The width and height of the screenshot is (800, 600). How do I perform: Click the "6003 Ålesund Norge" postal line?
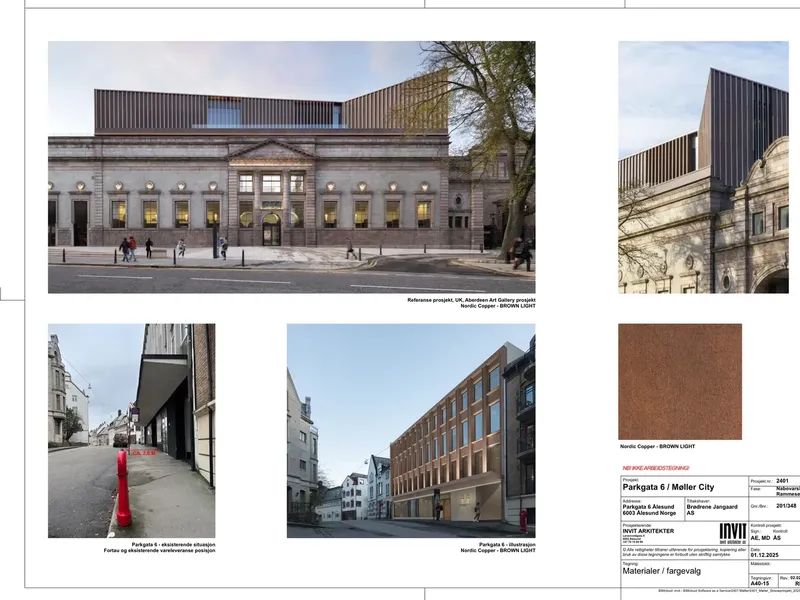[649, 513]
